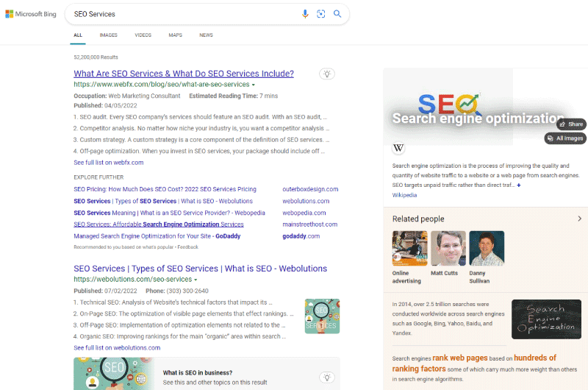Start voice search with microphone icon
588x390 pixels.
tap(305, 14)
